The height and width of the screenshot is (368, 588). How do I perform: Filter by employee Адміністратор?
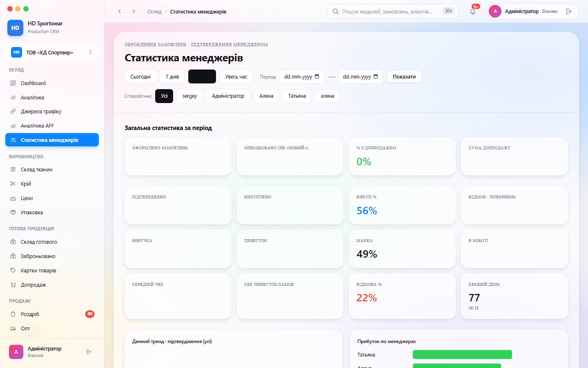click(228, 96)
